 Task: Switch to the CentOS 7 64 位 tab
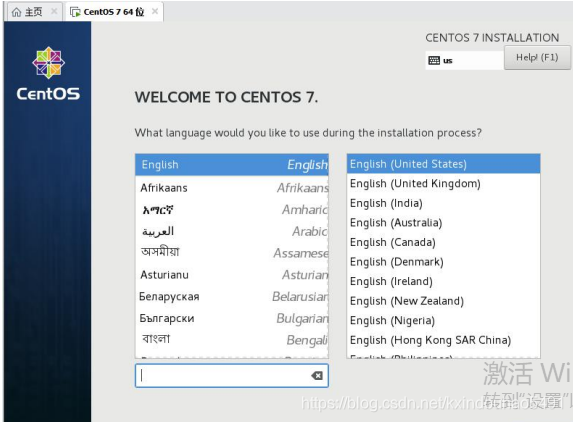pyautogui.click(x=114, y=12)
